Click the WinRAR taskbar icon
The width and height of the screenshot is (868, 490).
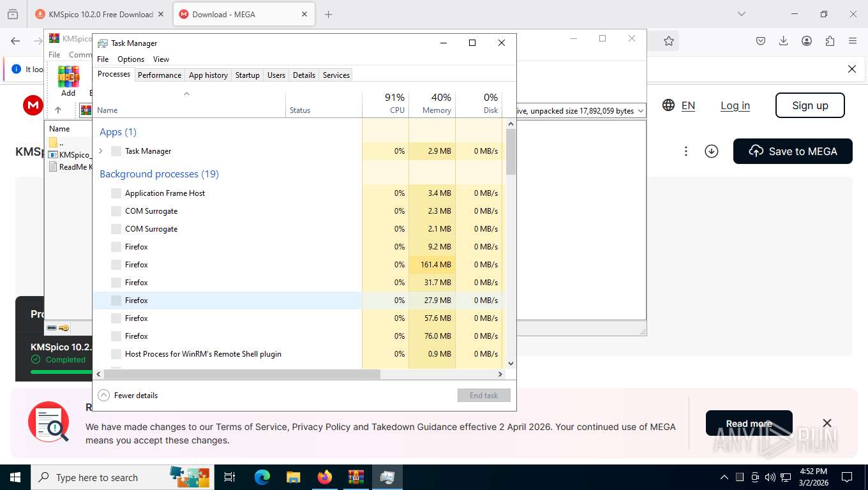pos(355,477)
